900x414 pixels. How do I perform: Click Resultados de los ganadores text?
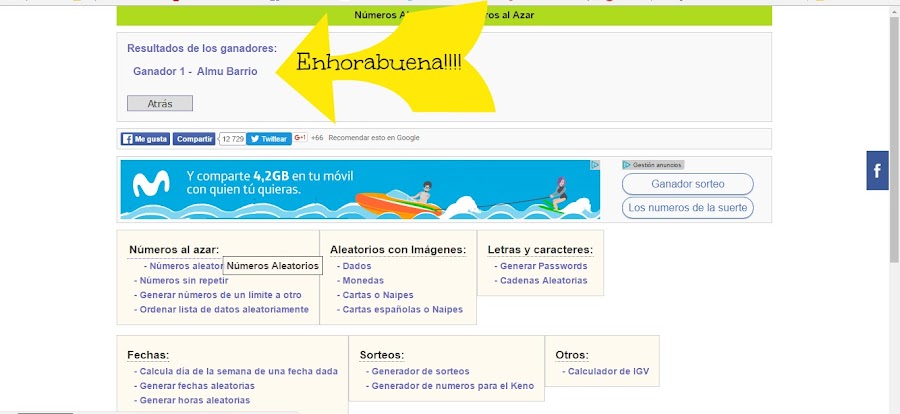click(x=202, y=49)
